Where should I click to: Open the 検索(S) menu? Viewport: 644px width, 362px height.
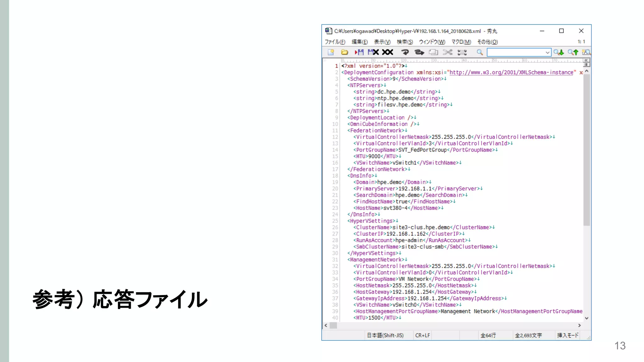[405, 42]
